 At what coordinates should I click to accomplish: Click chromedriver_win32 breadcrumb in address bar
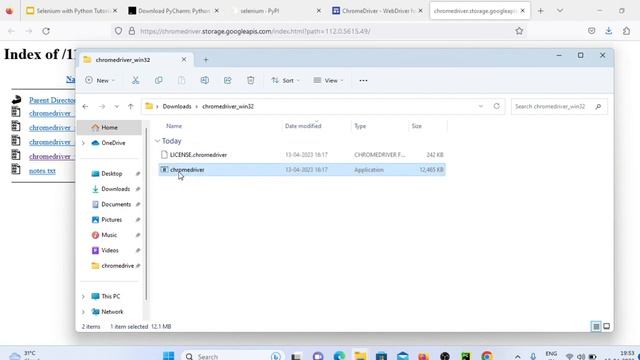(x=228, y=107)
